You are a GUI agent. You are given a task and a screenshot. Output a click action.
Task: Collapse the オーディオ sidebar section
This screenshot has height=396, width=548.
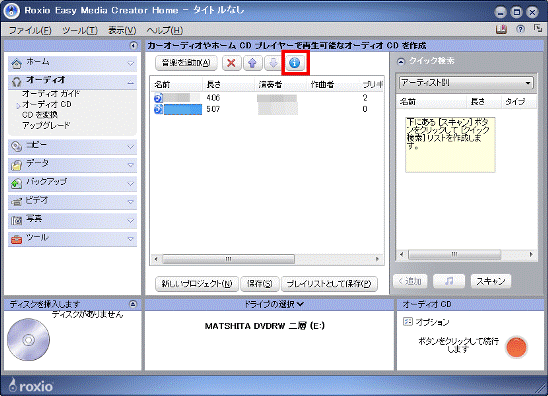click(x=131, y=83)
